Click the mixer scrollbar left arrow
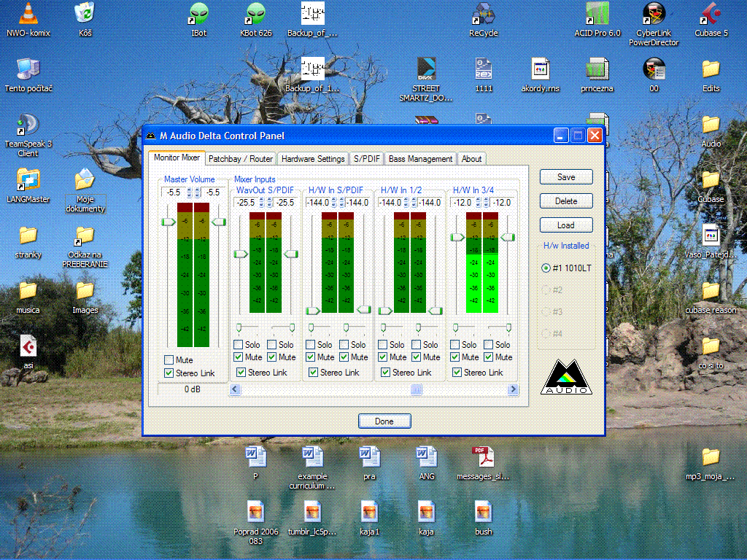Screen dimensions: 747x560 [235, 389]
